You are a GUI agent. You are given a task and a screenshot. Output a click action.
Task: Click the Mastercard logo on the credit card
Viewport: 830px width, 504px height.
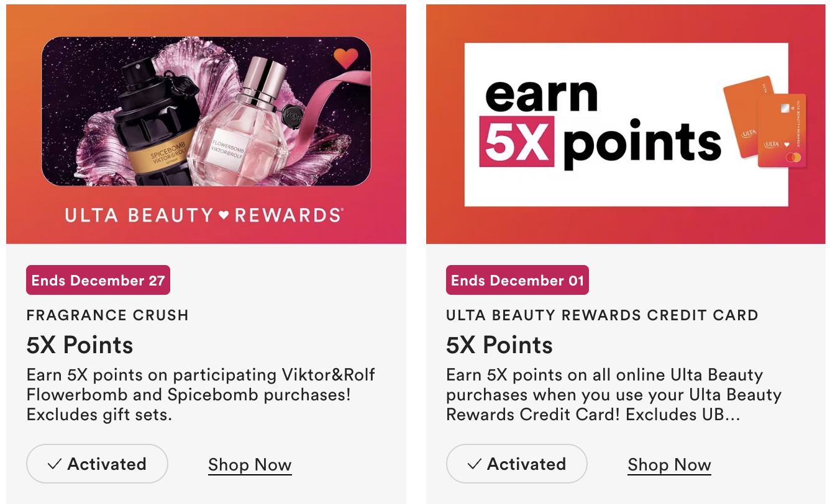coord(793,158)
